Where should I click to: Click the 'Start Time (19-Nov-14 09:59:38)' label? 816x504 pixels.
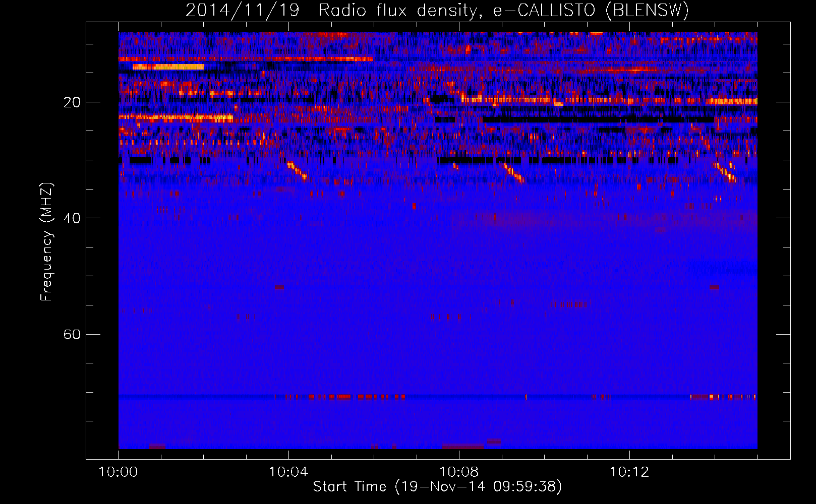pos(437,487)
